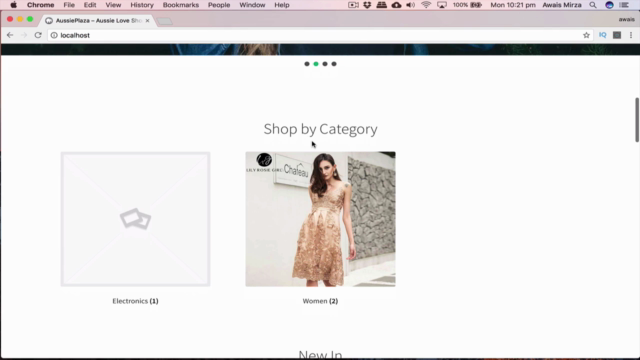640x360 pixels.
Task: Select the fourth slider dot
Action: (334, 64)
